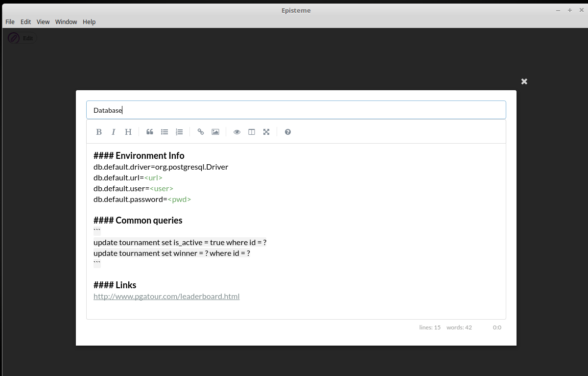Viewport: 588px width, 376px height.
Task: Create a bulleted unordered list
Action: [165, 132]
